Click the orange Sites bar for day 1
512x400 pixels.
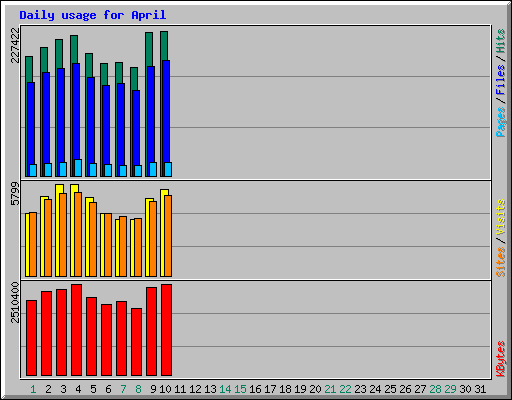[33, 245]
